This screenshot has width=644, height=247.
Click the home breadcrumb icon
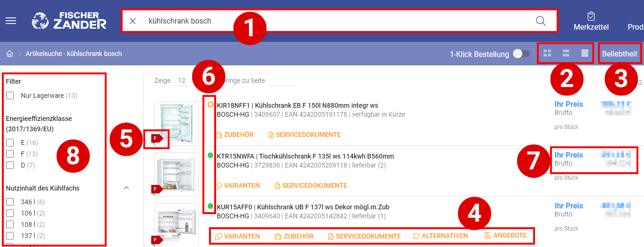(9, 54)
